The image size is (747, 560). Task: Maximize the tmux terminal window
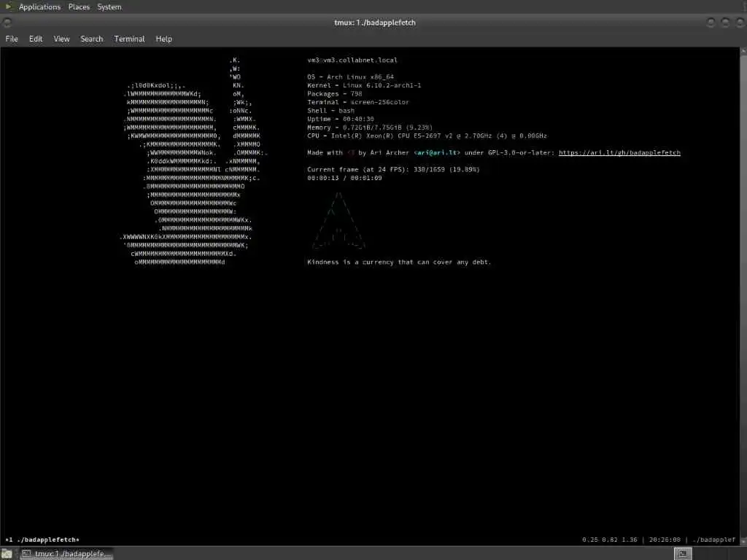point(725,23)
